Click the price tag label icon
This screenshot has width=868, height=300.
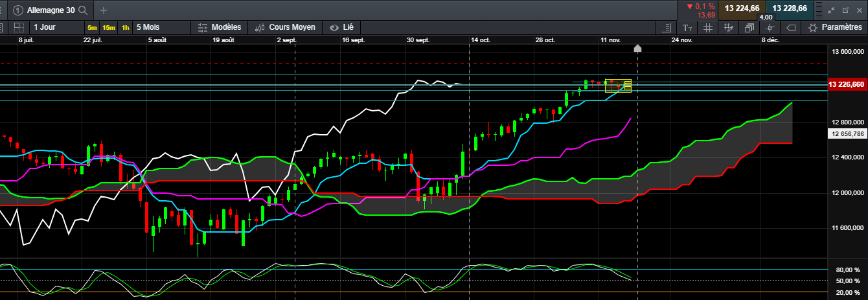(791, 28)
